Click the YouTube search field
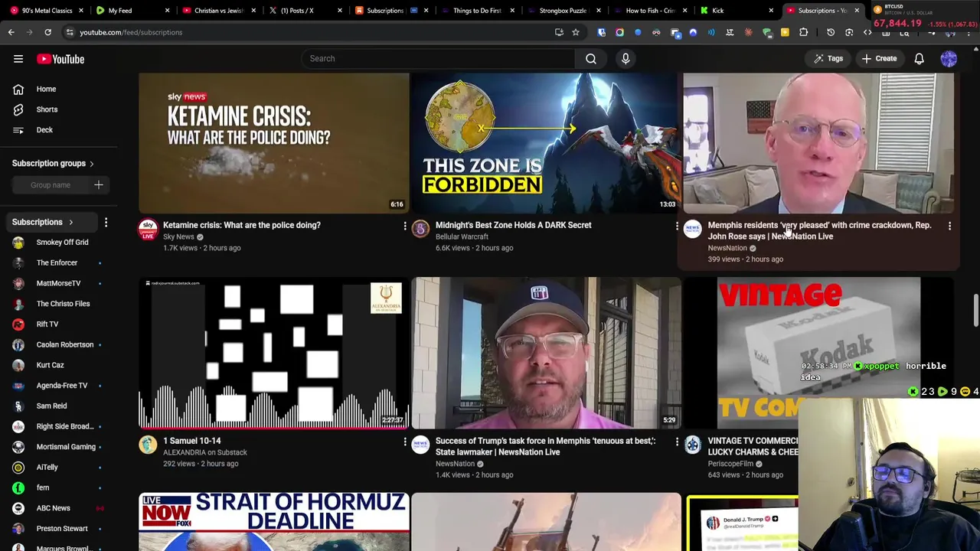This screenshot has width=980, height=551. pyautogui.click(x=439, y=58)
